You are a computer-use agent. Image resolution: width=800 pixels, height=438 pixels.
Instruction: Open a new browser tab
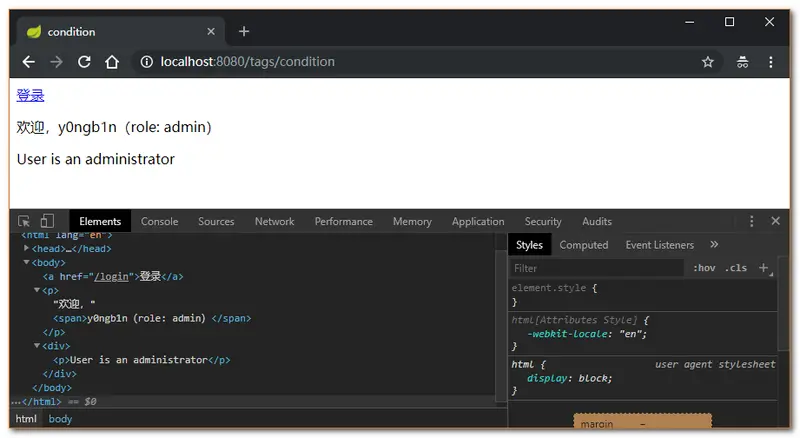click(x=244, y=31)
